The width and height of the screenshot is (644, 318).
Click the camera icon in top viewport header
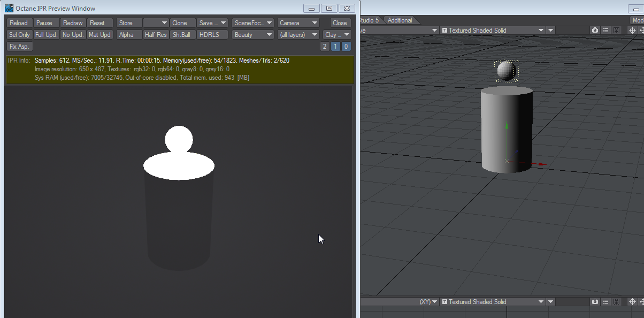click(x=595, y=31)
